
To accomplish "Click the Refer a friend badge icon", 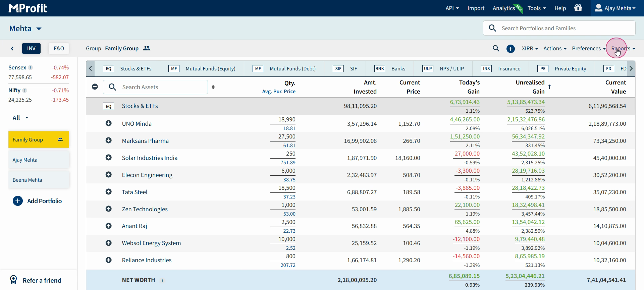I will [13, 280].
